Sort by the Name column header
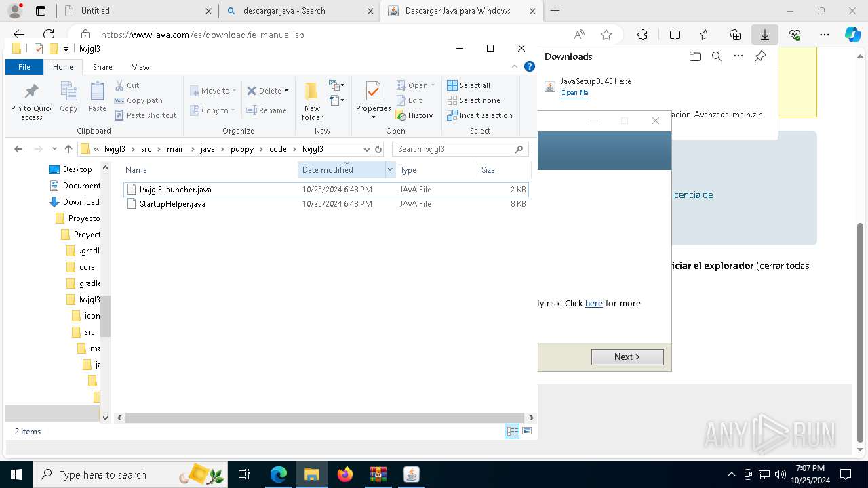 [x=210, y=170]
